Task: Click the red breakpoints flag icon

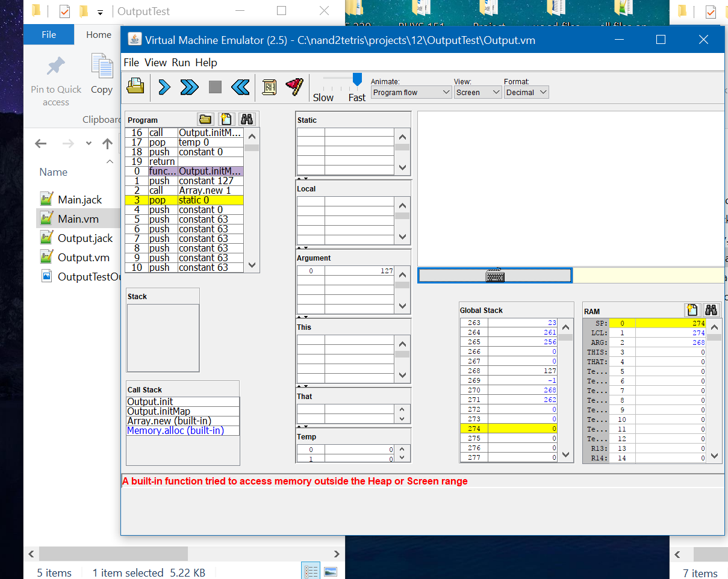Action: pos(294,87)
